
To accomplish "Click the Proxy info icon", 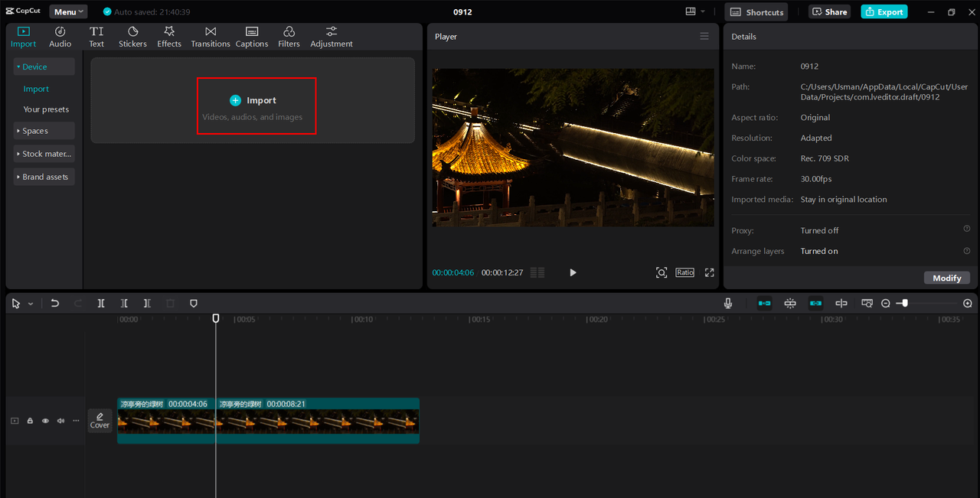I will [x=966, y=229].
